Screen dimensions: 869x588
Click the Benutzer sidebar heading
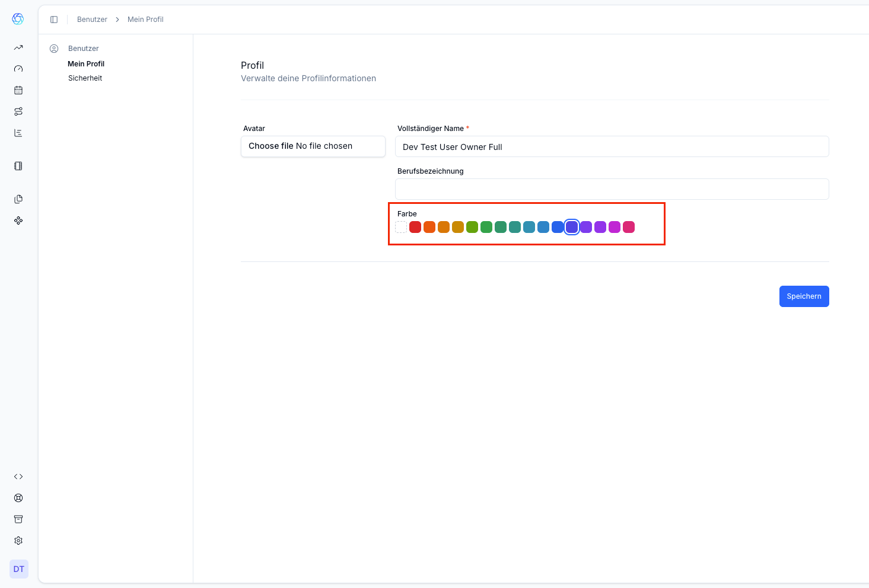coord(84,49)
